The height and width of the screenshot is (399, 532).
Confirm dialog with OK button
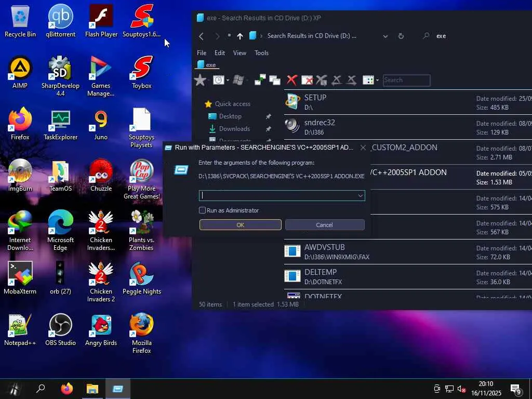click(240, 224)
